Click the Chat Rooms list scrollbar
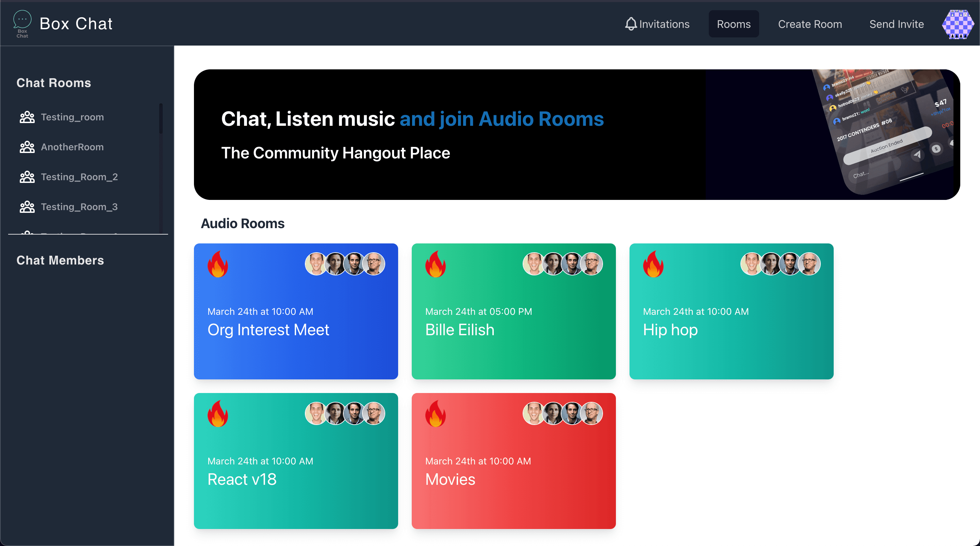This screenshot has height=546, width=980. (161, 119)
